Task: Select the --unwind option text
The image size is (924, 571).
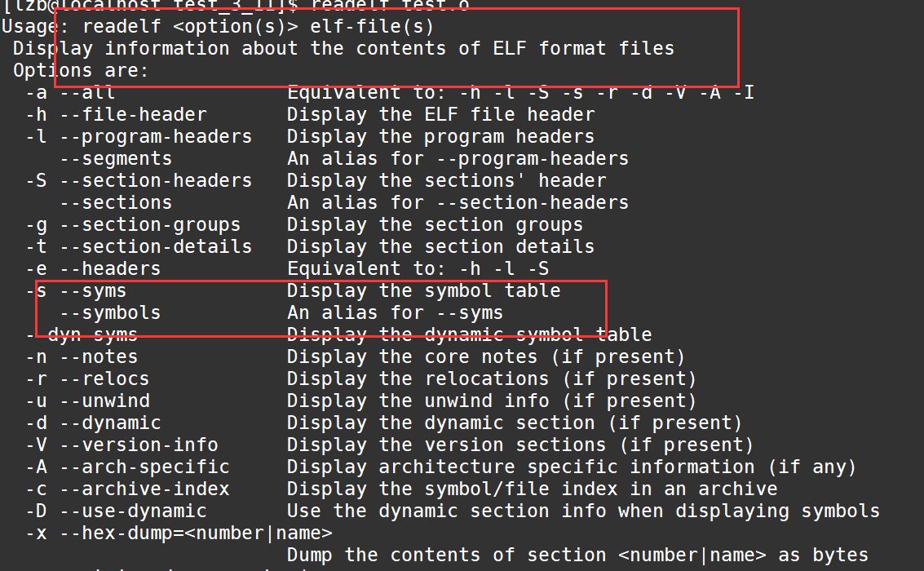Action: click(104, 401)
